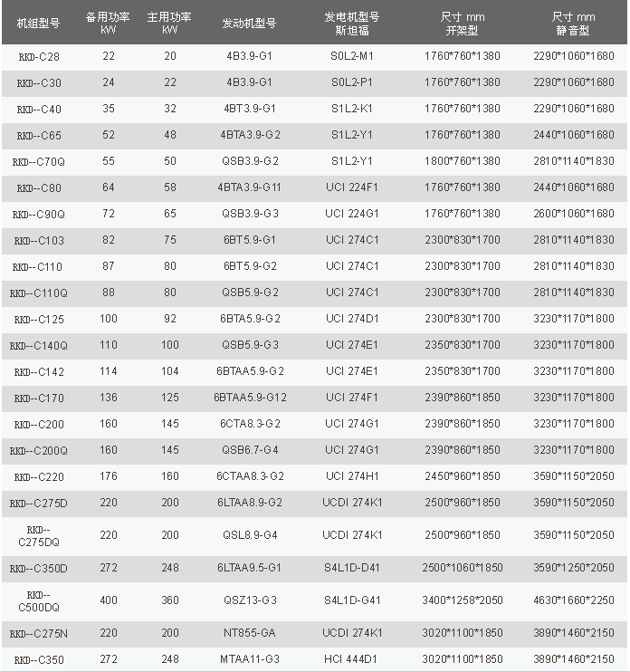This screenshot has height=672, width=630.
Task: Select the RKD--C275N model cell
Action: coord(39,634)
